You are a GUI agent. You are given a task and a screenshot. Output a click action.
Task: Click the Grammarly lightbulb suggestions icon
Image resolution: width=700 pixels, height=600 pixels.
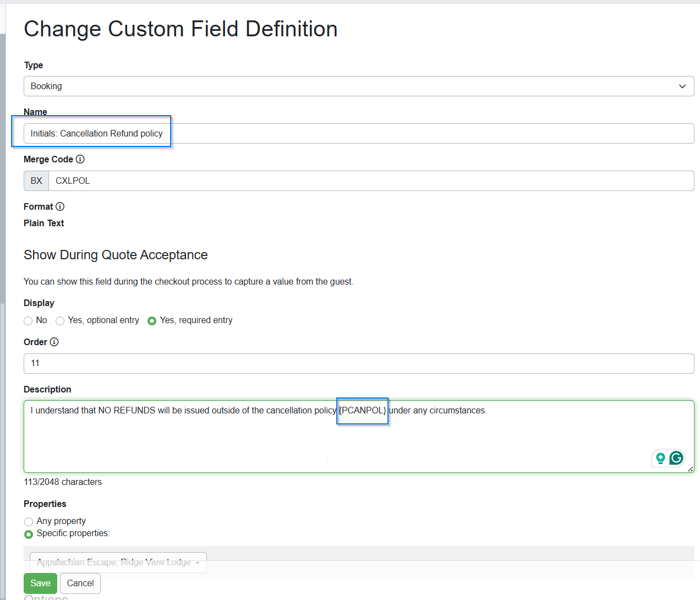[x=660, y=458]
